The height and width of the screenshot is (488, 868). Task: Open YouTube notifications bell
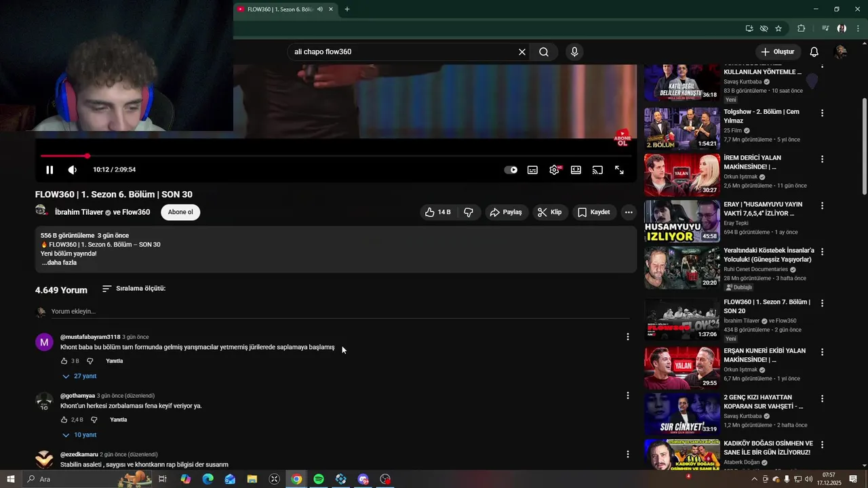814,52
